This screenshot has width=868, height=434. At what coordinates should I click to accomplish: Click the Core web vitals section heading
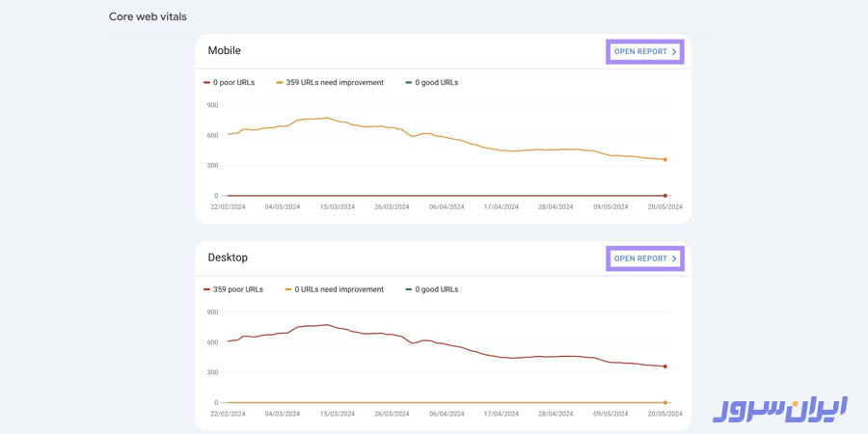[x=148, y=17]
